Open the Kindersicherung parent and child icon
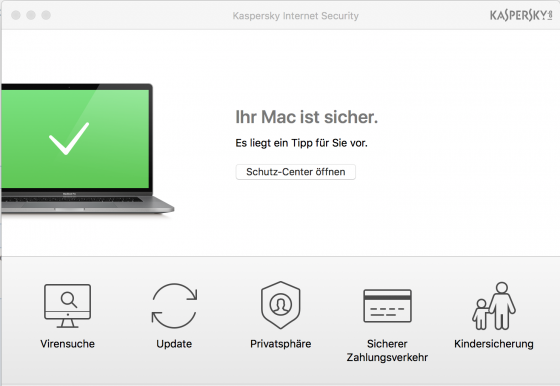560x386 pixels. pos(494,306)
